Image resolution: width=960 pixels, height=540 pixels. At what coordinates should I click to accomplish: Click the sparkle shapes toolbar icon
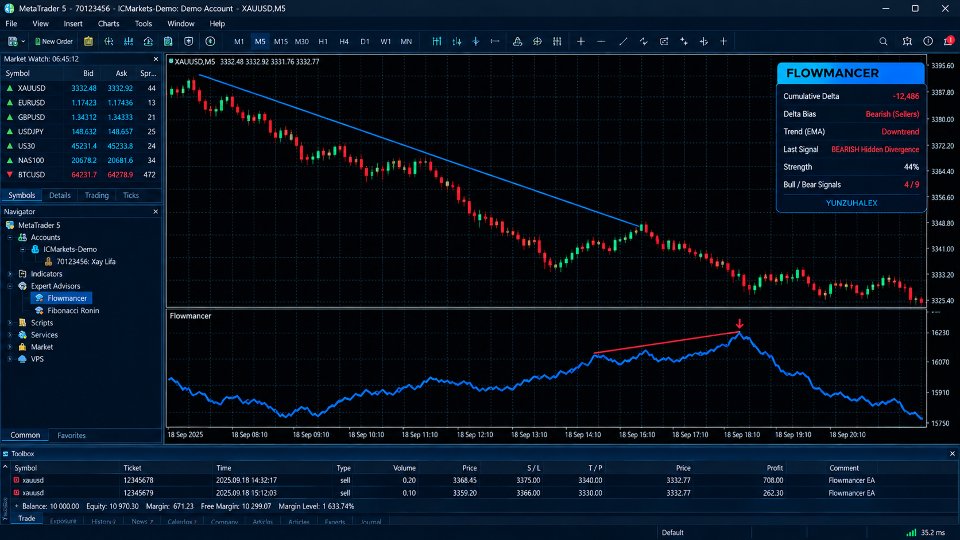684,42
